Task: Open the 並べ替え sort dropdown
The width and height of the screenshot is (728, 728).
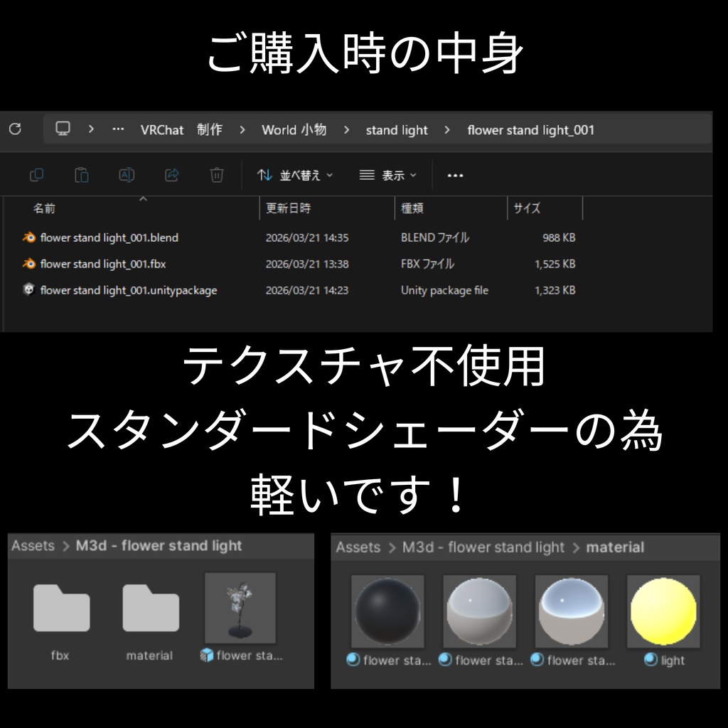Action: point(295,176)
